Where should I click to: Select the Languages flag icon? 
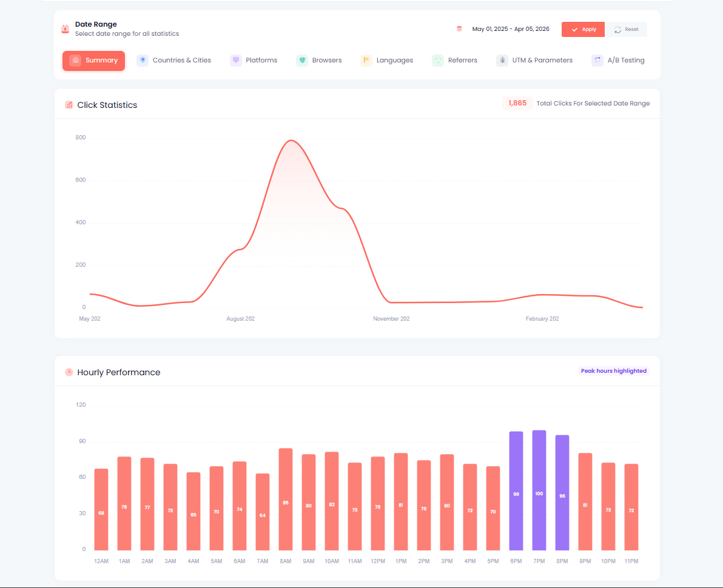(x=366, y=60)
